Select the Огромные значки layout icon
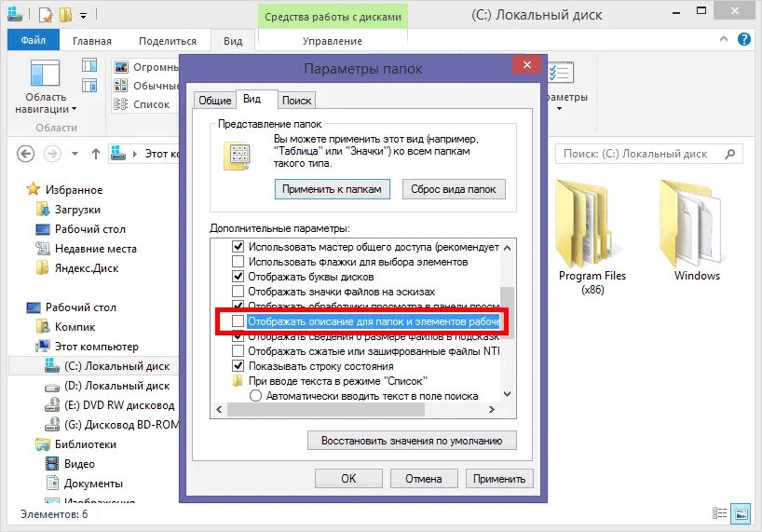This screenshot has width=762, height=532. (x=120, y=67)
